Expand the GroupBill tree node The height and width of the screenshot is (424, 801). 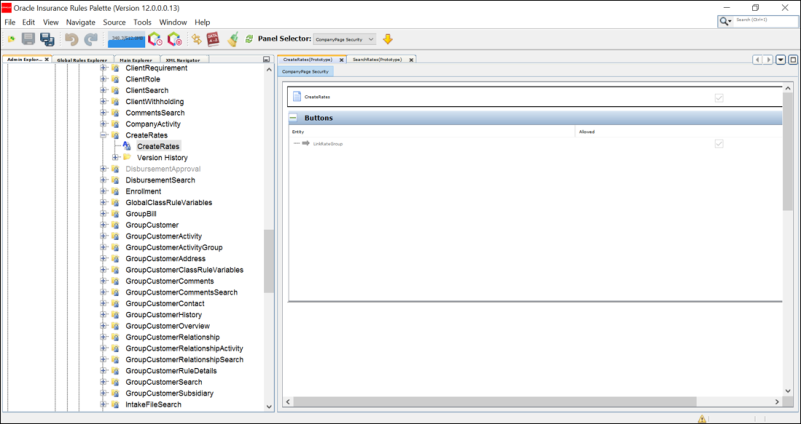coord(104,214)
